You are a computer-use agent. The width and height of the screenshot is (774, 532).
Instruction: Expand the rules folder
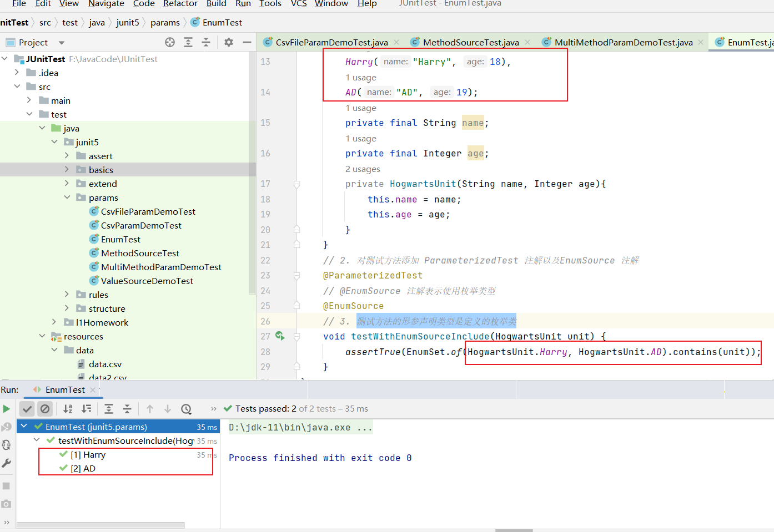pyautogui.click(x=67, y=295)
